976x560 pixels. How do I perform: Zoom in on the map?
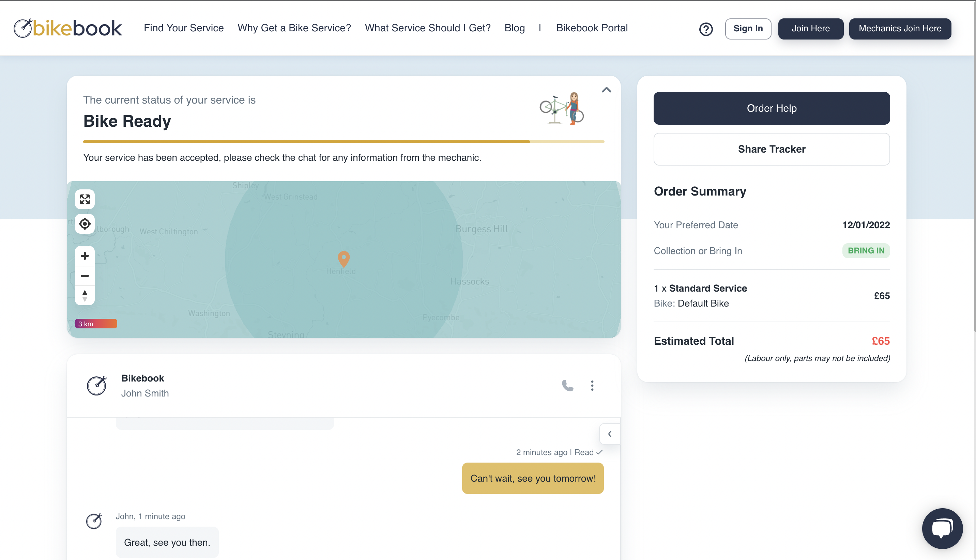[x=85, y=256]
